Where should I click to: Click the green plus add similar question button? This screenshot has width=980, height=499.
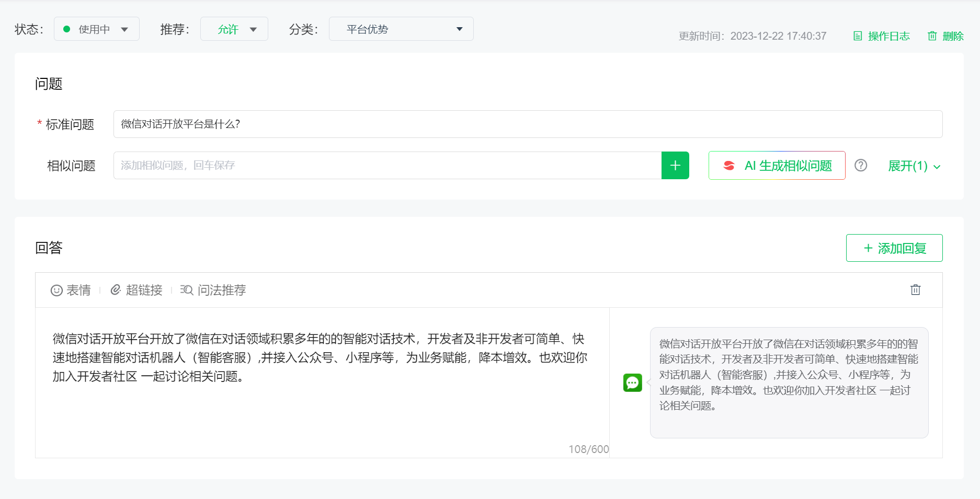coord(675,166)
